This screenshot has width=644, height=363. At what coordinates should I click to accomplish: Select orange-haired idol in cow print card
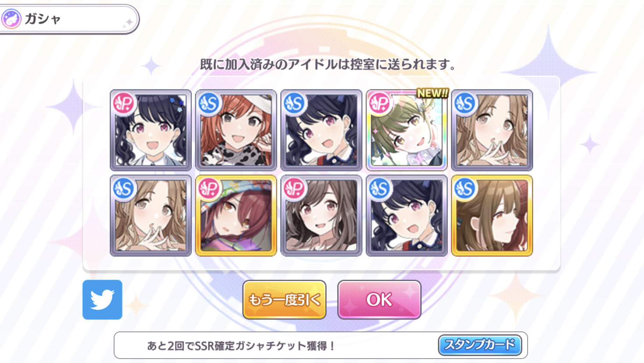[x=236, y=130]
